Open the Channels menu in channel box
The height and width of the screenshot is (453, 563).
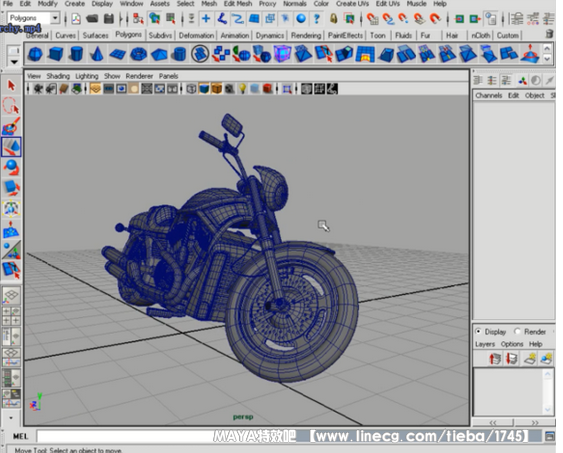(x=488, y=95)
